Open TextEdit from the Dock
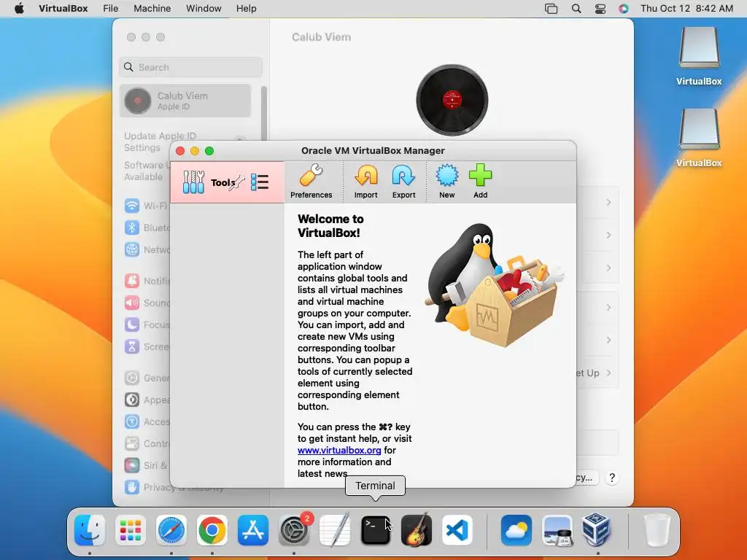The height and width of the screenshot is (560, 747). 334,530
